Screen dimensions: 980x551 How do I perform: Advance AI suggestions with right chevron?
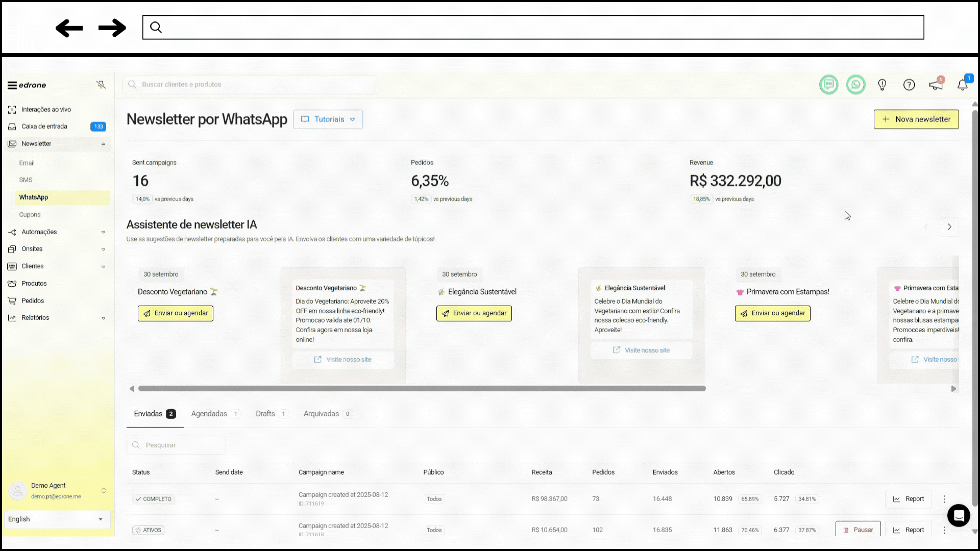(949, 227)
